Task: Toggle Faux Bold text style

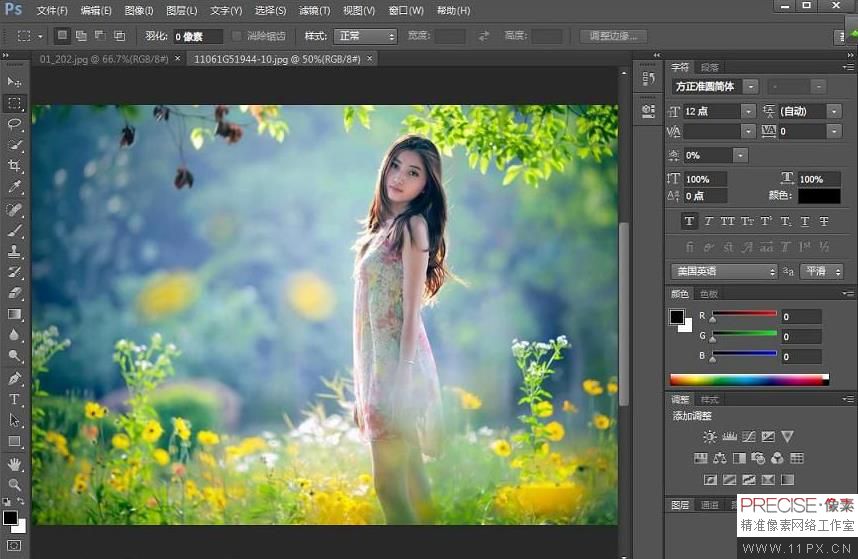Action: [x=689, y=221]
